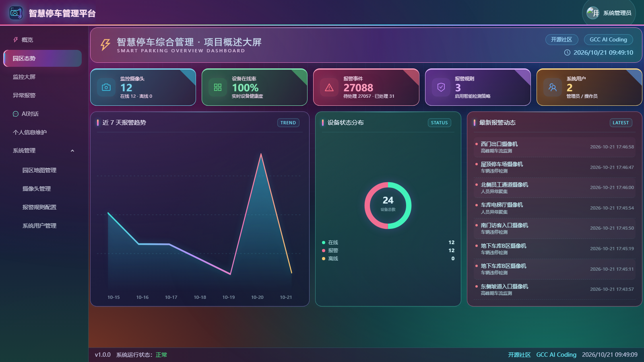Open the 南门访客入口摄像机 alarm entry
Image resolution: width=644 pixels, height=362 pixels.
(554, 228)
